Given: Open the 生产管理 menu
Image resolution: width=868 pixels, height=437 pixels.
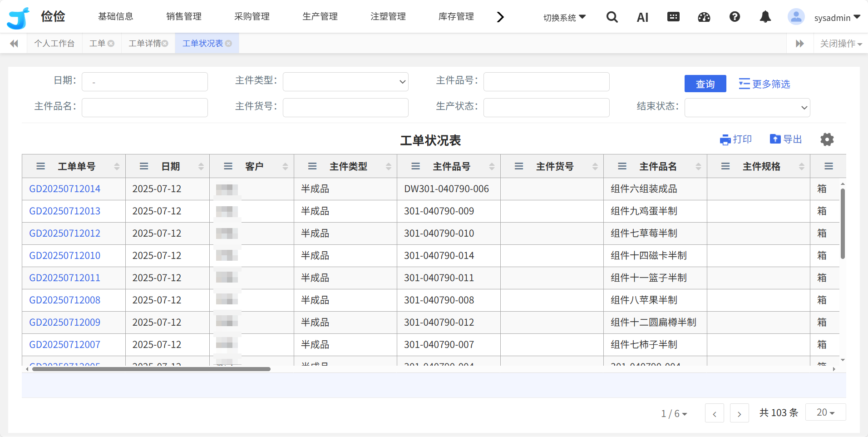Looking at the screenshot, I should (x=320, y=17).
